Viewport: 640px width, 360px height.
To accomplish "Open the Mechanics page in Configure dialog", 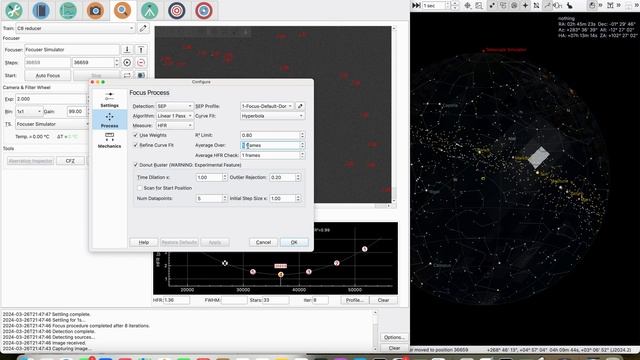I will 109,140.
